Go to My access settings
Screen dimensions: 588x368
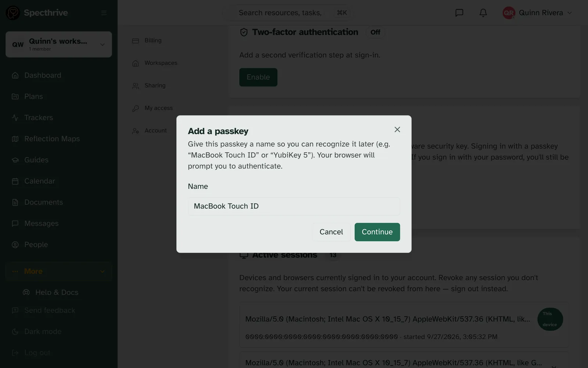click(158, 108)
